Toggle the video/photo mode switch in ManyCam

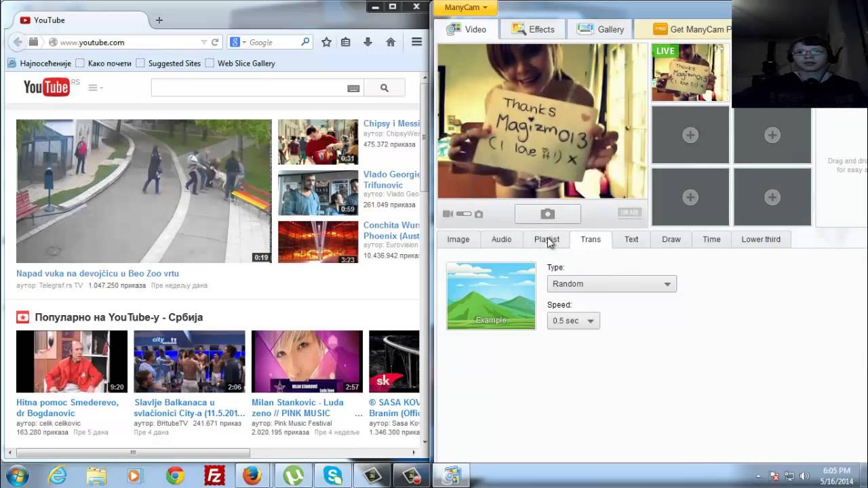click(x=464, y=213)
